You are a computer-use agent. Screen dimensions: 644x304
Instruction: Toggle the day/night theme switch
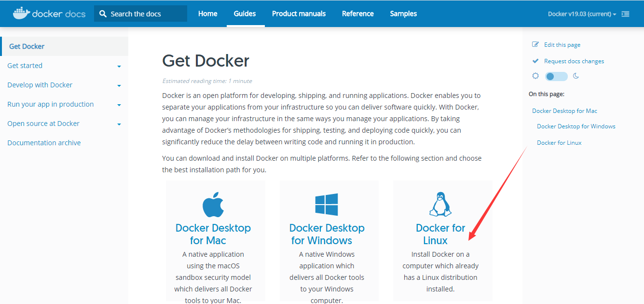pos(556,76)
